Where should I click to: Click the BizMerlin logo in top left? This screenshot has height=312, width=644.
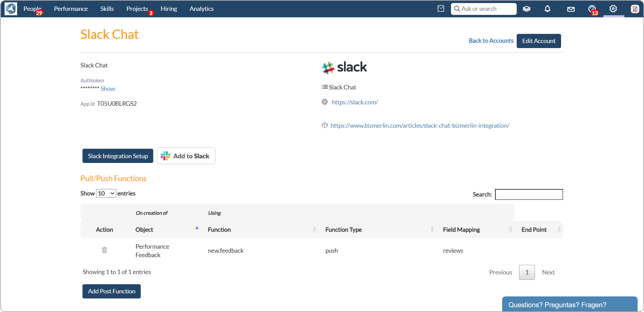click(x=10, y=9)
